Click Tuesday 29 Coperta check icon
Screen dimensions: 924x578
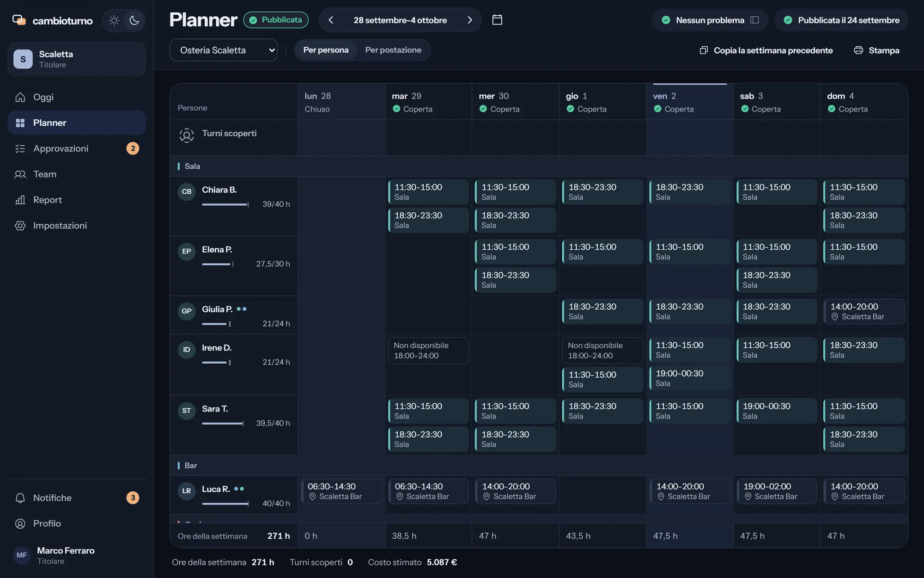[x=396, y=109]
